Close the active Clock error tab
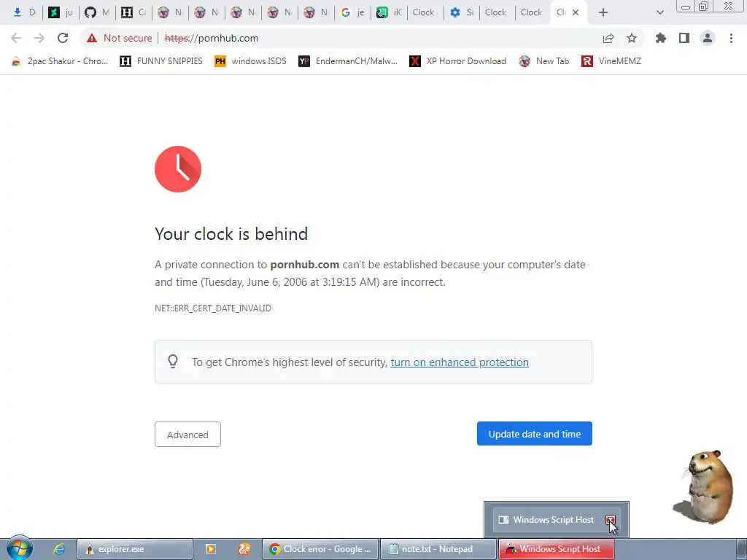747x560 pixels. point(576,12)
